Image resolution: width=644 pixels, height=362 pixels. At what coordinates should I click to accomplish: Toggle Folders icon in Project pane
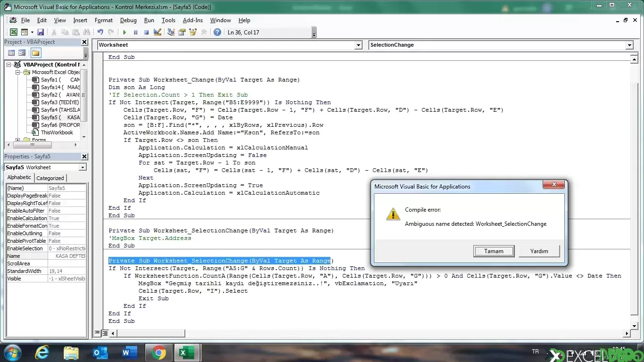(35, 53)
